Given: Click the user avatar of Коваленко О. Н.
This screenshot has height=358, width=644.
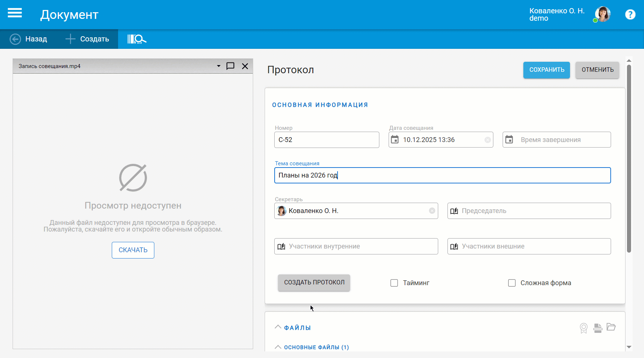Looking at the screenshot, I should tap(603, 14).
